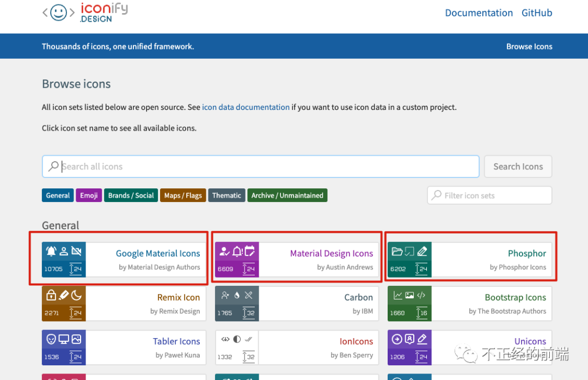
Task: Click lock icon in Remix Icon tile
Action: 51,295
